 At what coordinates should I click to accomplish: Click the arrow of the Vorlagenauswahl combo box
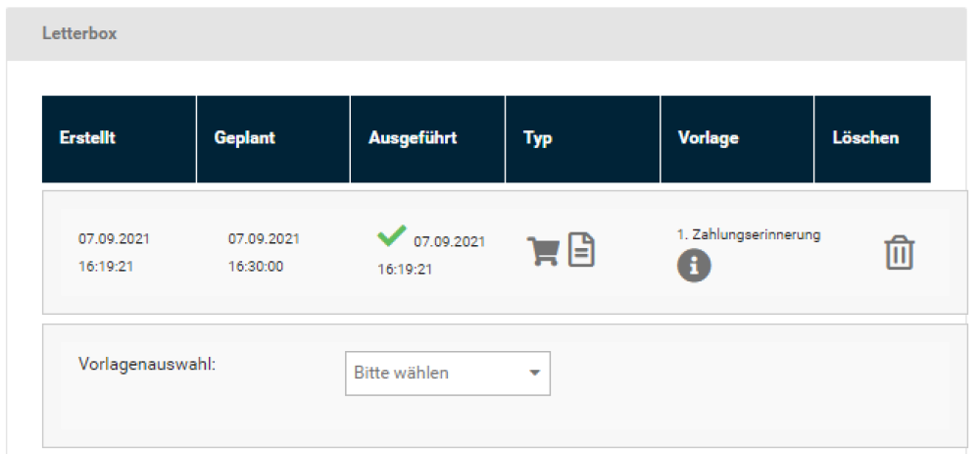point(534,374)
